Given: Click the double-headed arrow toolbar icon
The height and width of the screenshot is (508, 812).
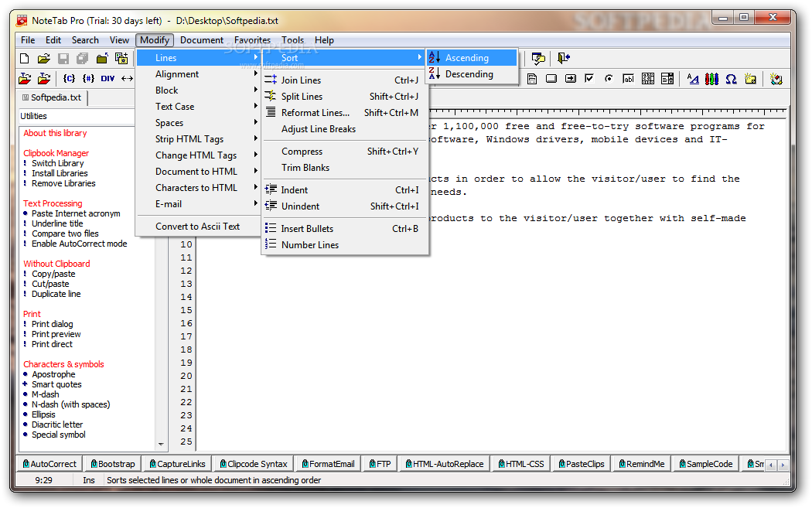Looking at the screenshot, I should click(x=127, y=79).
